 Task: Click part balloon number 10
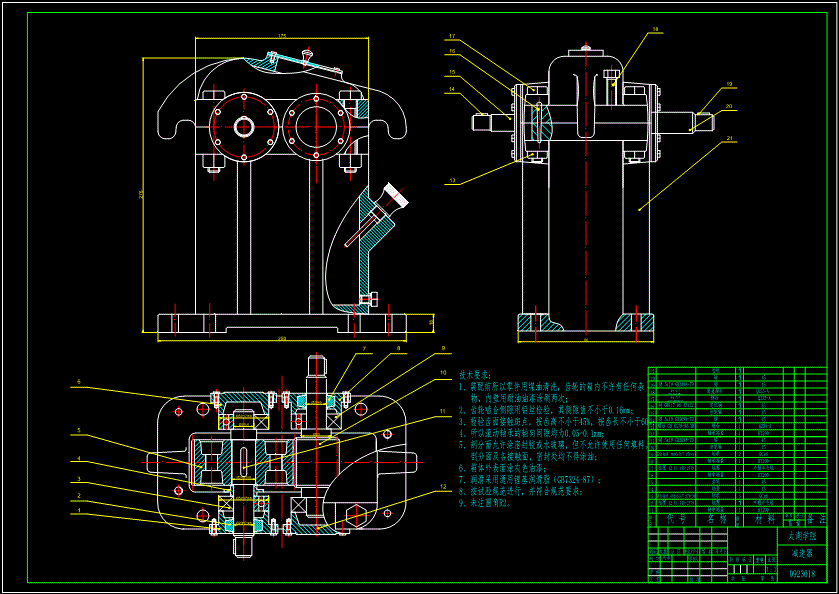pos(443,372)
